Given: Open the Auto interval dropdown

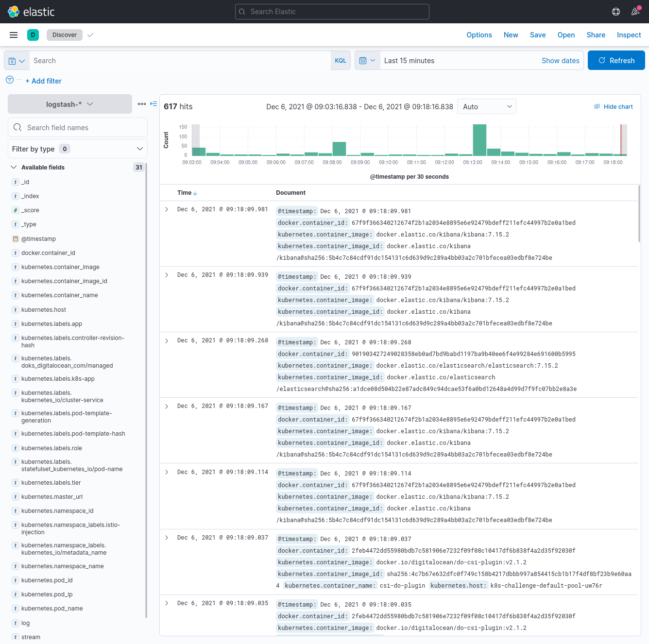Looking at the screenshot, I should coord(486,106).
